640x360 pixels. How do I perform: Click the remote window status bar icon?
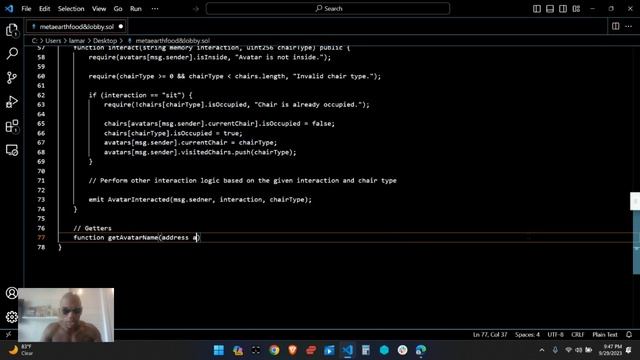9,335
